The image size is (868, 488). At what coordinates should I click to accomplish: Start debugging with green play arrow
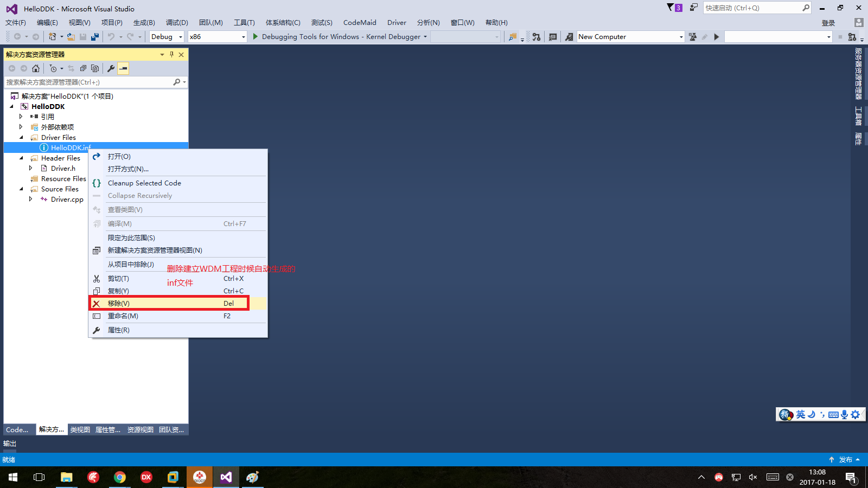(x=256, y=36)
